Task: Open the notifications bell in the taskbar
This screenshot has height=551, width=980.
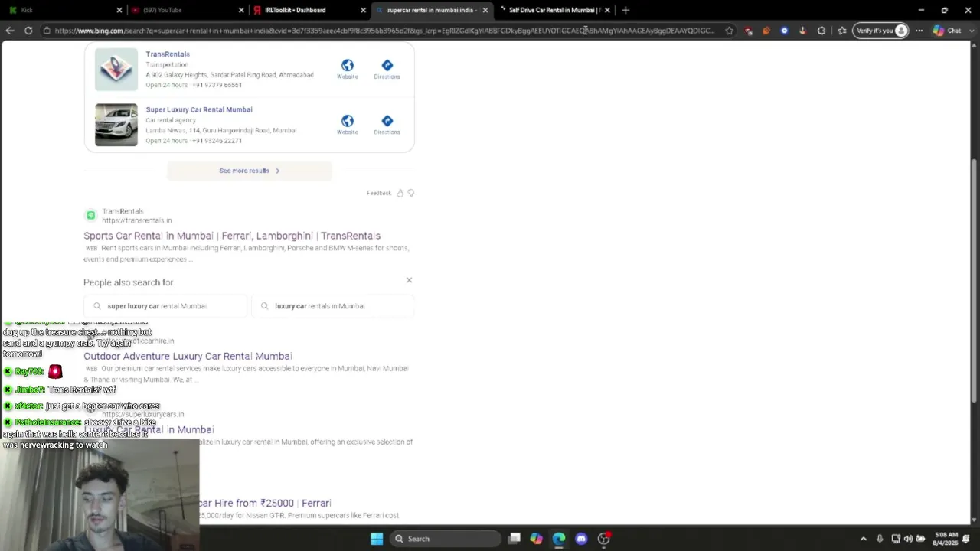Action: point(966,539)
